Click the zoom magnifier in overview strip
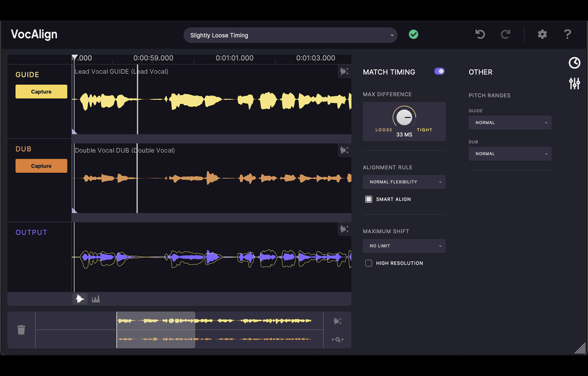This screenshot has width=588, height=376. point(338,339)
